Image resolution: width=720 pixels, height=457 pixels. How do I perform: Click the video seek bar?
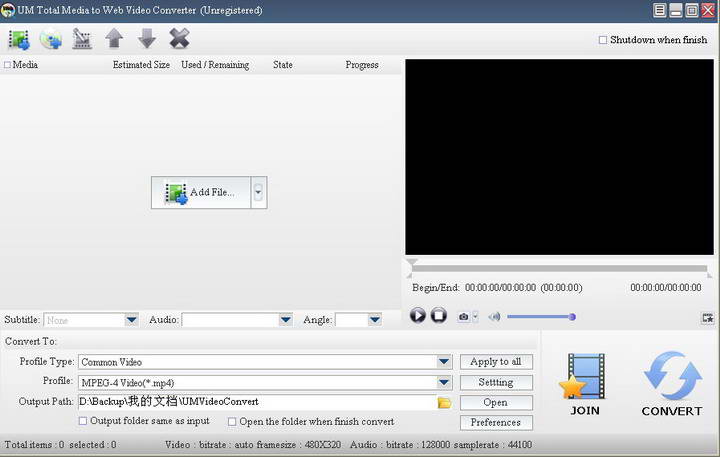pos(559,268)
